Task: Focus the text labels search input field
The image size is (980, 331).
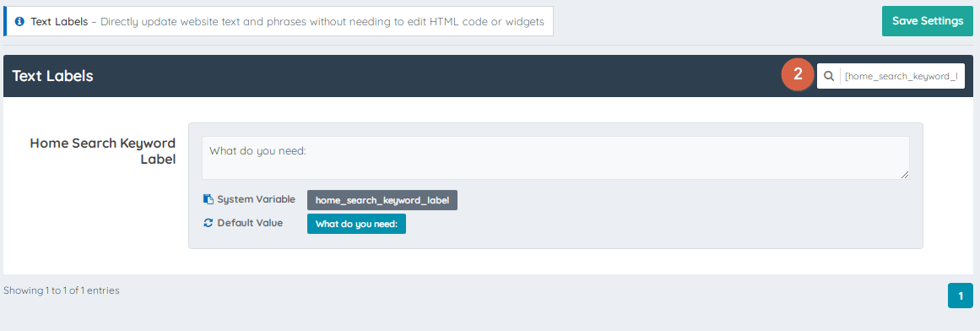Action: pos(901,76)
